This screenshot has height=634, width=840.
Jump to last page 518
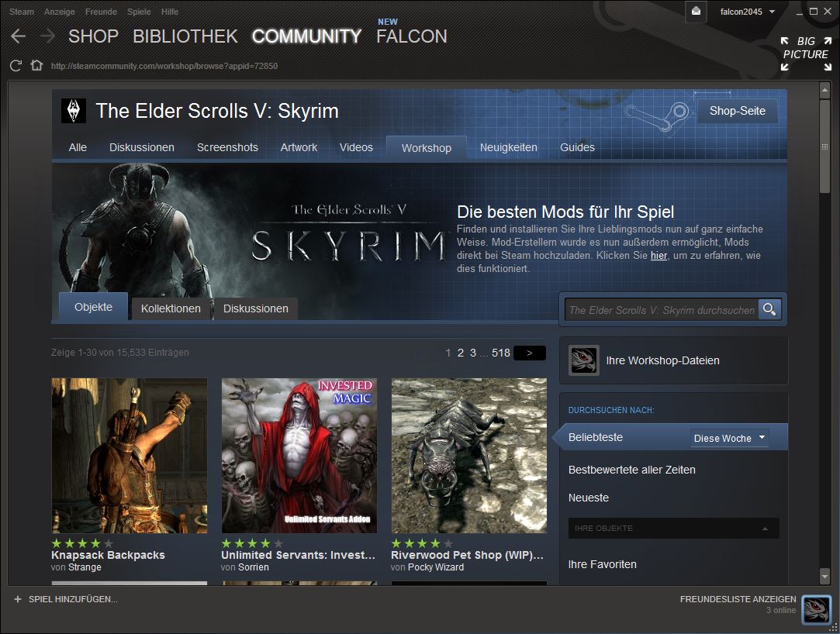coord(501,353)
